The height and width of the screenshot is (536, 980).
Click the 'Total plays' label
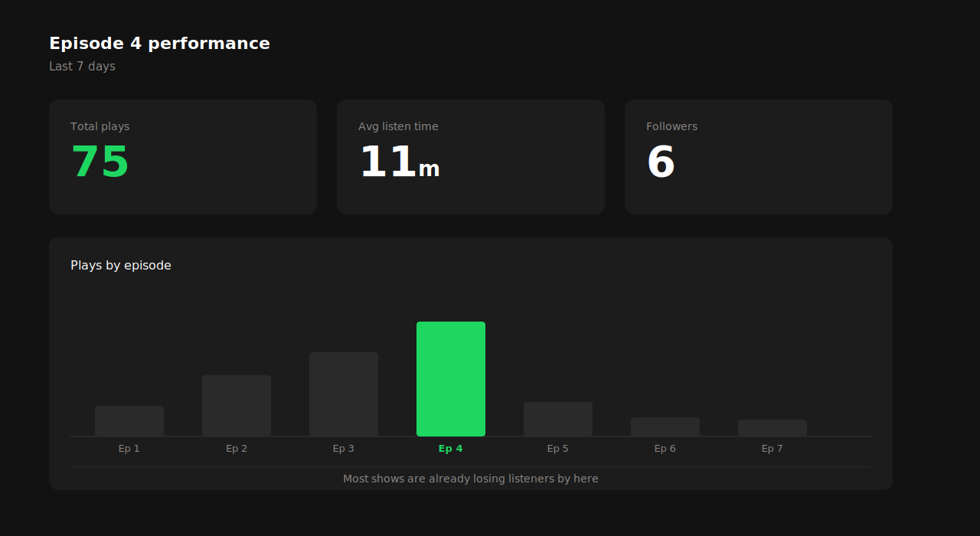click(100, 126)
